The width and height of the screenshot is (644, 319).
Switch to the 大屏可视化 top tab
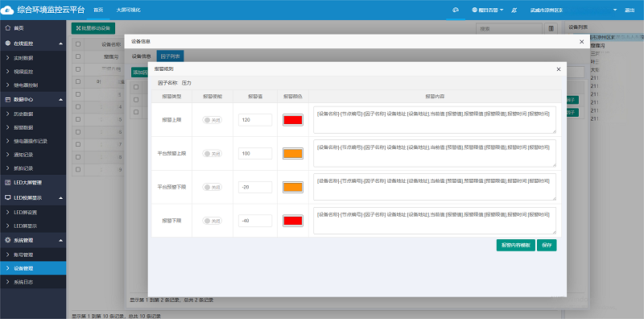coord(129,10)
